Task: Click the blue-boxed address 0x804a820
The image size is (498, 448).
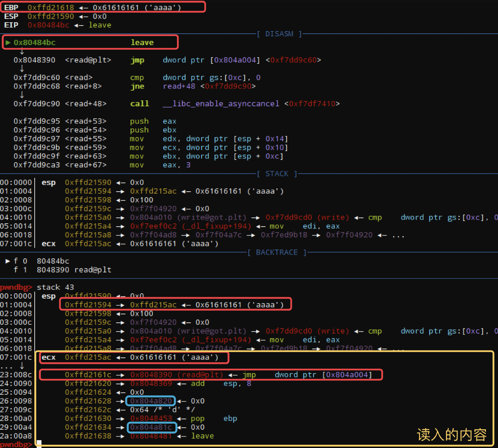Action: click(x=151, y=401)
